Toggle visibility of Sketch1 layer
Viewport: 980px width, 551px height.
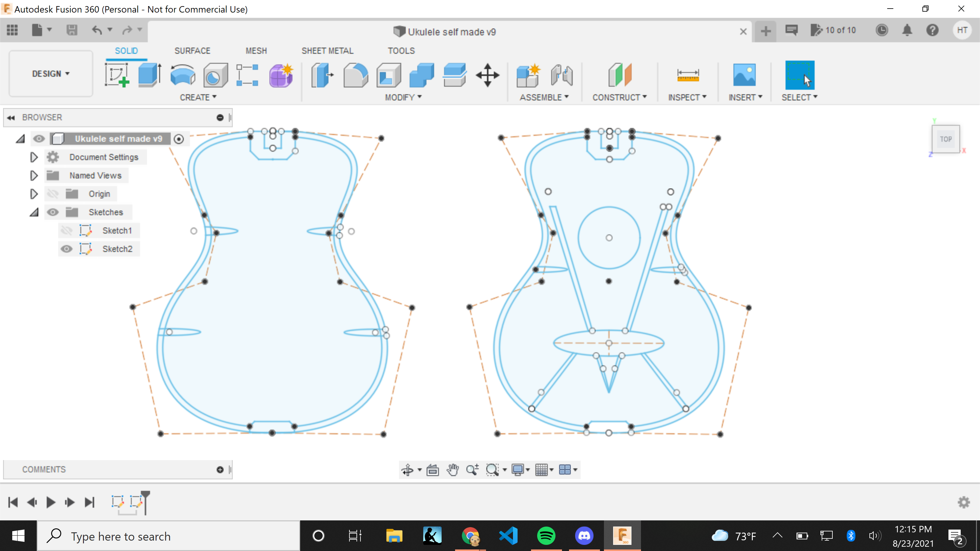coord(67,230)
